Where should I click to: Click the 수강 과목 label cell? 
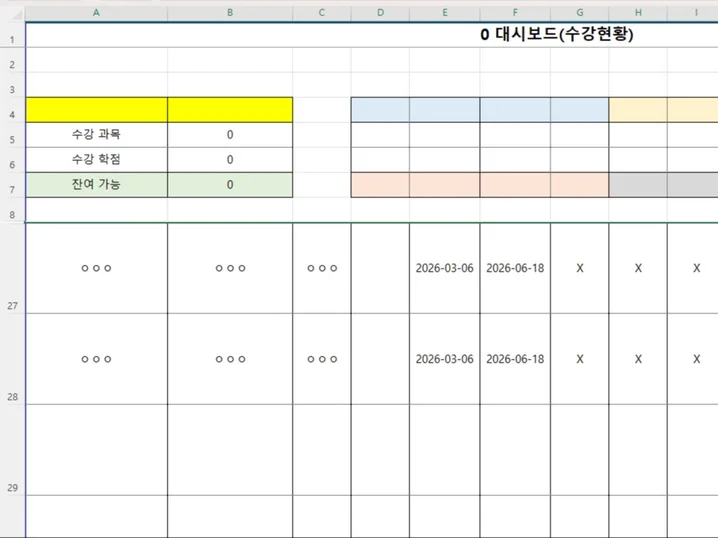96,135
